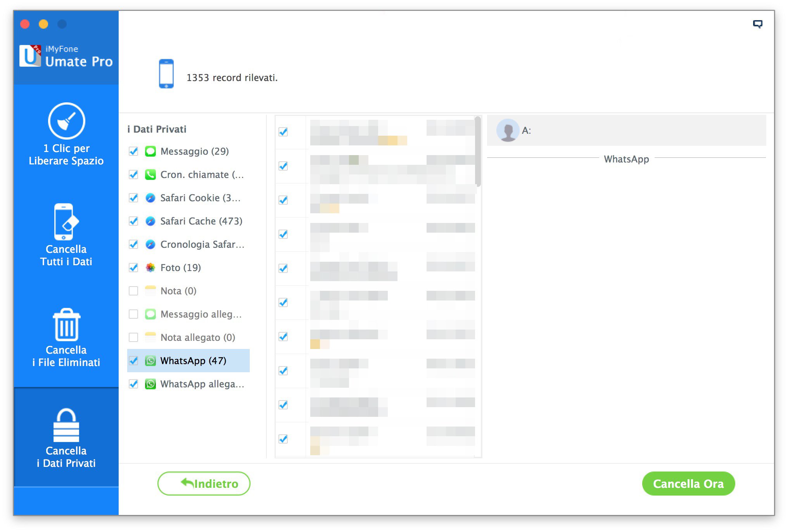Screen dimensions: 788x532
Task: Select the trash can Cancella i File Eliminati icon
Action: (x=66, y=324)
